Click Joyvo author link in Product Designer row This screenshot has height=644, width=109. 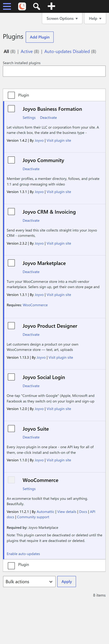(x=41, y=358)
